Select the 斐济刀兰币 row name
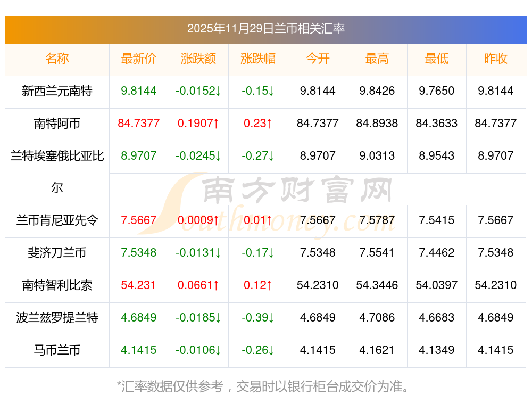The image size is (532, 403). (x=57, y=253)
